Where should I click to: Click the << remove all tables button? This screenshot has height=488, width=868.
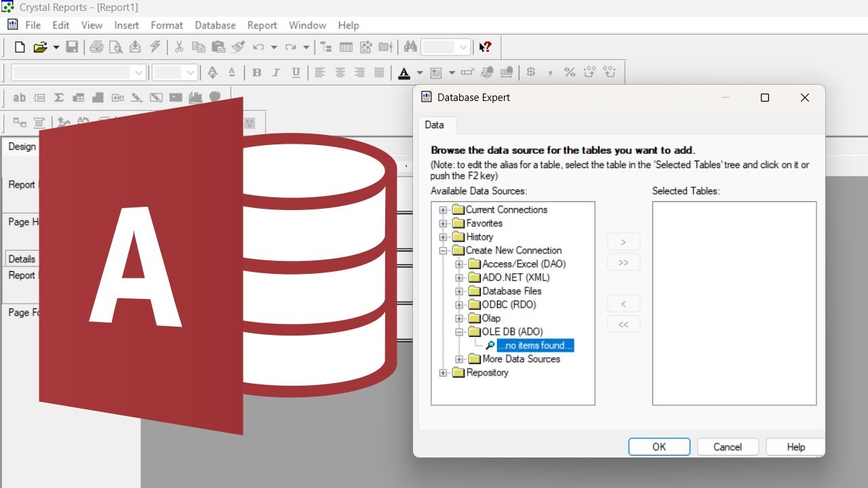[x=623, y=325]
